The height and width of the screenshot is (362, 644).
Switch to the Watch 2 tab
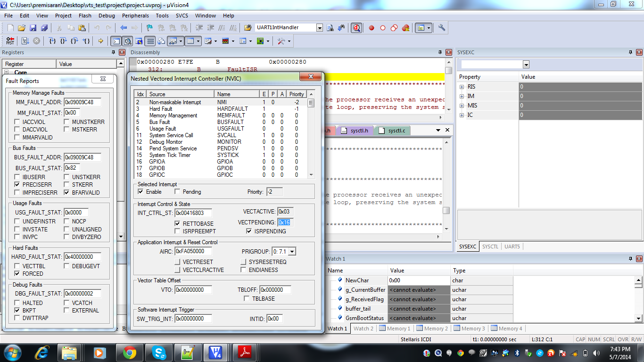363,329
